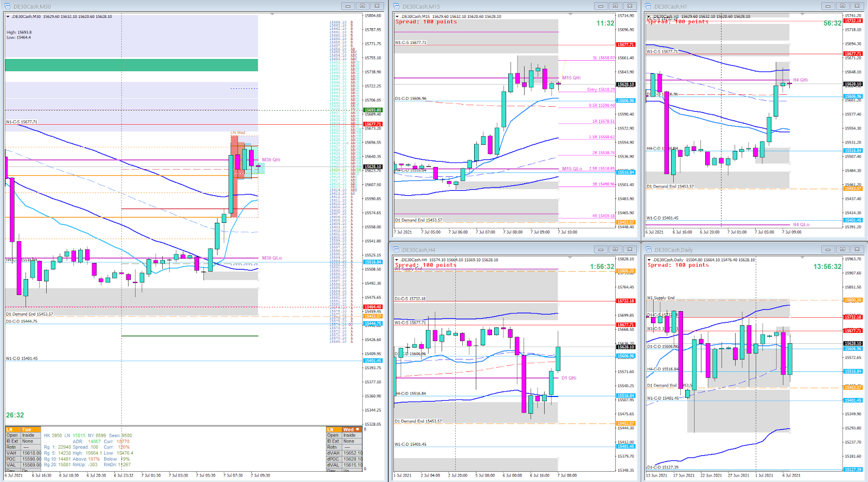Click the Spread: 100 points text in M15 chart
Image resolution: width=868 pixels, height=482 pixels.
click(x=426, y=22)
